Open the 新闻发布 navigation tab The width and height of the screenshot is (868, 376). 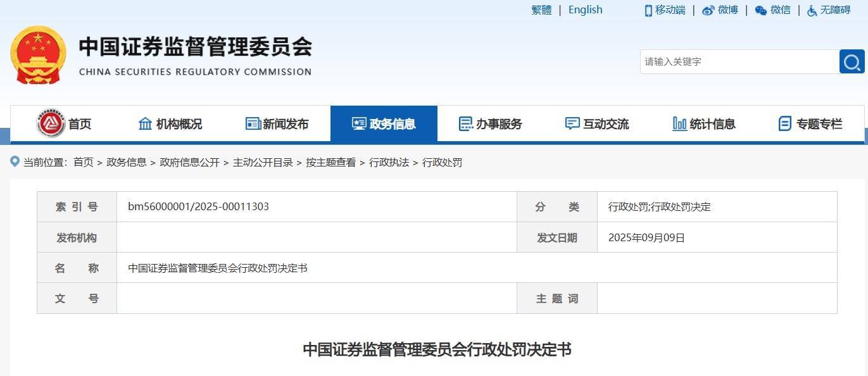pos(277,123)
